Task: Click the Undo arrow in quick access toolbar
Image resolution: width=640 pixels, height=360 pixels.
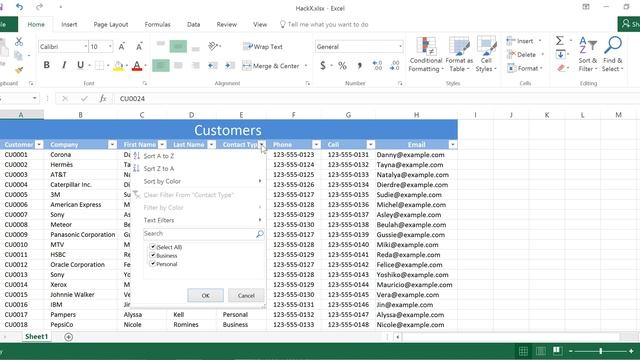Action: [x=19, y=7]
